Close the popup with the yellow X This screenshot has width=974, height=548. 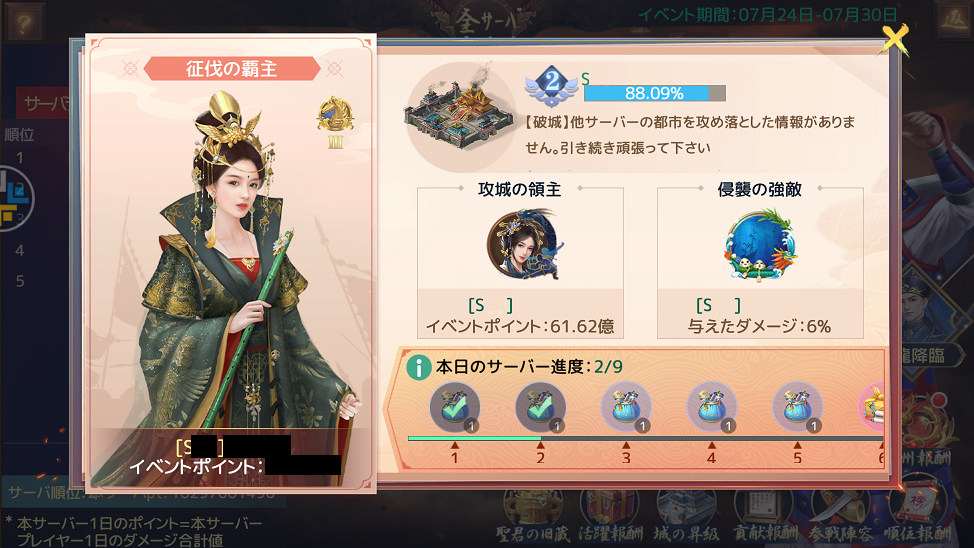(894, 39)
